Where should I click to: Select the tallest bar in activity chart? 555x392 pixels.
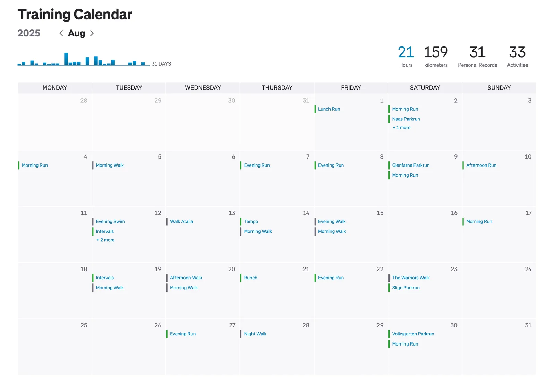coord(66,59)
